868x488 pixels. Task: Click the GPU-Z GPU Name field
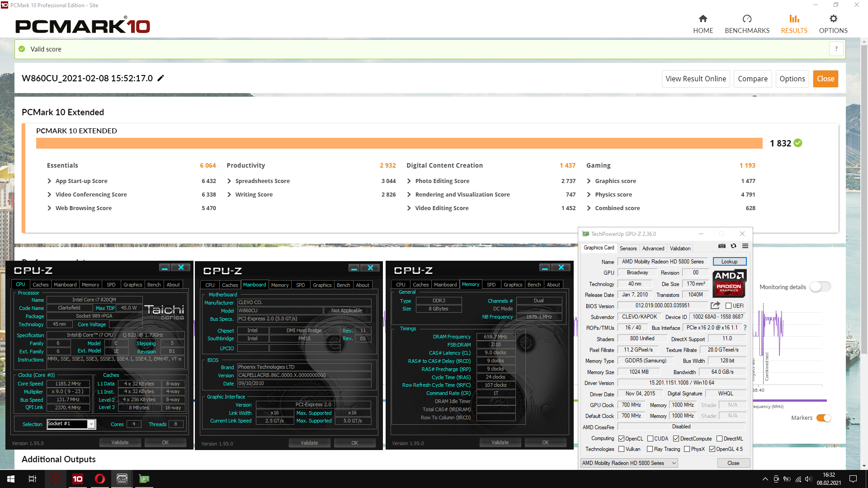point(663,262)
